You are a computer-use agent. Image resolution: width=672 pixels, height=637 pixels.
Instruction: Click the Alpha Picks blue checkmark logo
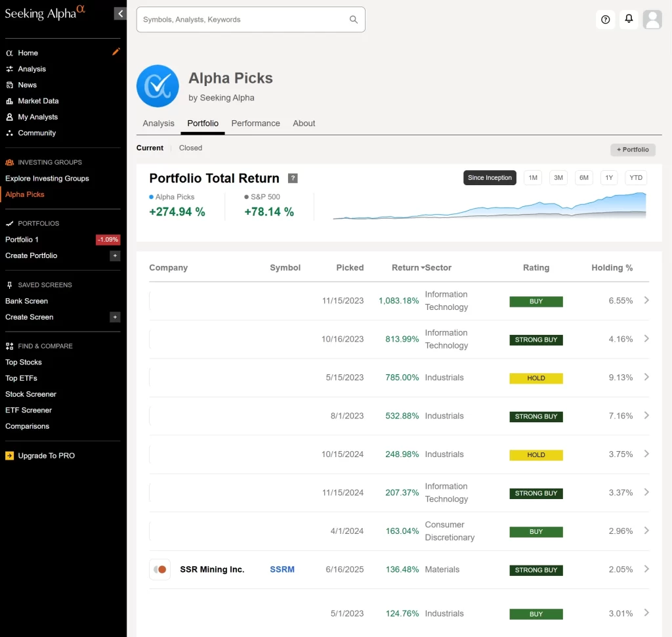click(157, 86)
